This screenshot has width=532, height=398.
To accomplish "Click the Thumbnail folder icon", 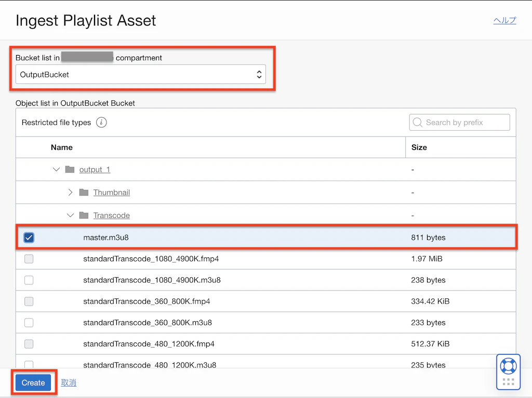I will (84, 192).
